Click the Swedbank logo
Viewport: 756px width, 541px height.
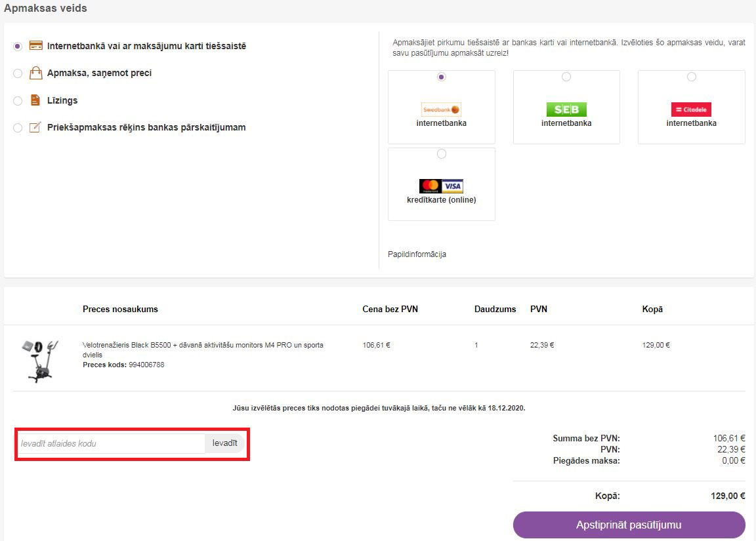[441, 110]
